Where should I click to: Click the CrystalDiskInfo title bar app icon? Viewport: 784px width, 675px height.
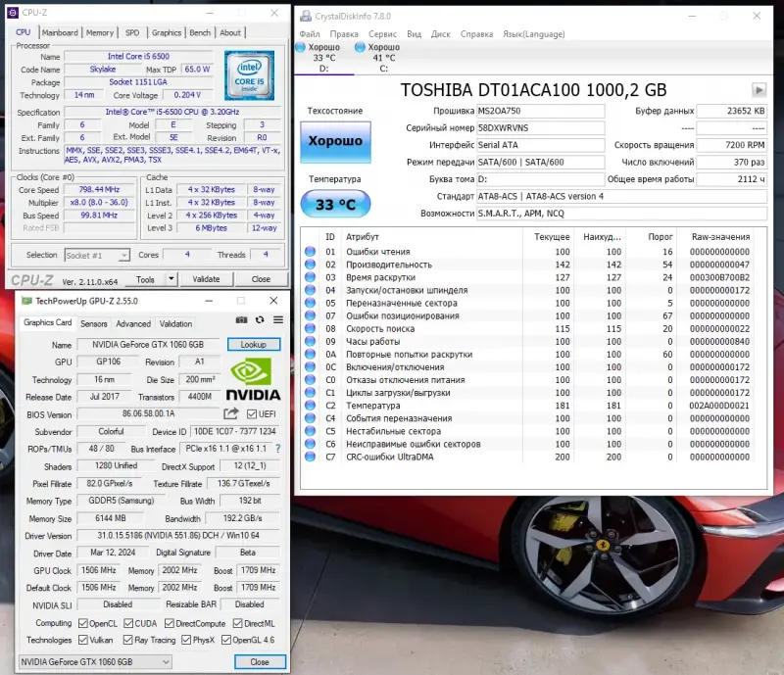click(305, 17)
